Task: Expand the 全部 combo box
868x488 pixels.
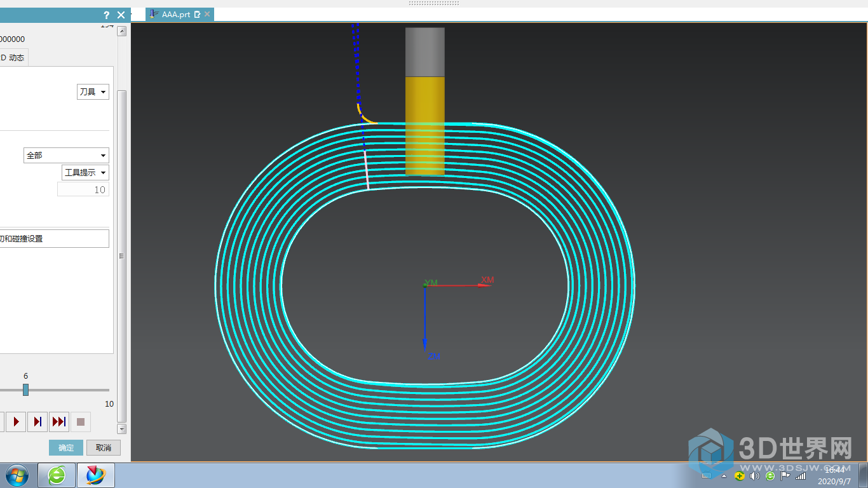Action: pos(66,155)
